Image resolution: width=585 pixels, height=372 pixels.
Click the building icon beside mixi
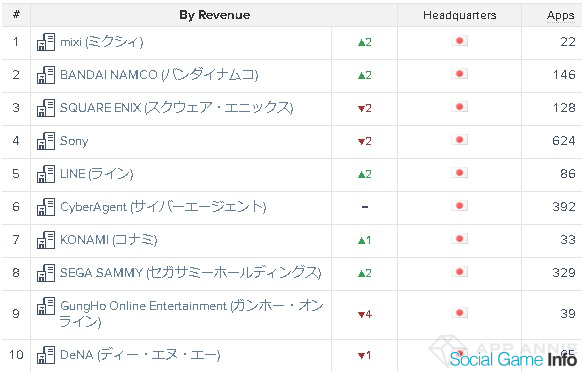click(x=46, y=42)
